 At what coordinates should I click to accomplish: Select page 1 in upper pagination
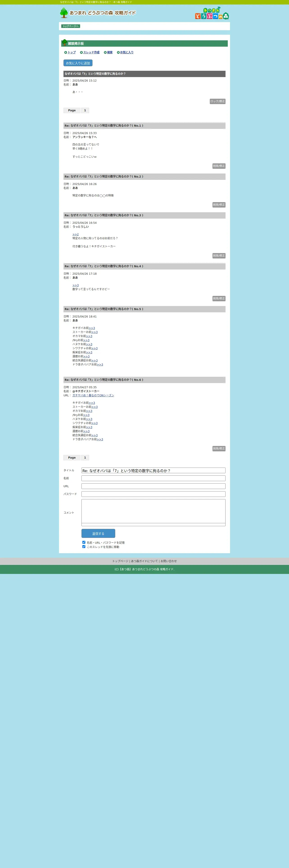[x=85, y=110]
